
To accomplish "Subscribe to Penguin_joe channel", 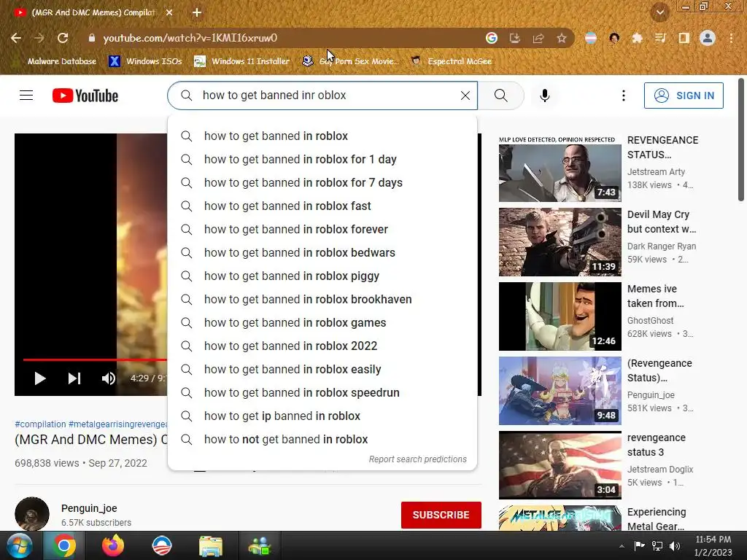I will [441, 516].
